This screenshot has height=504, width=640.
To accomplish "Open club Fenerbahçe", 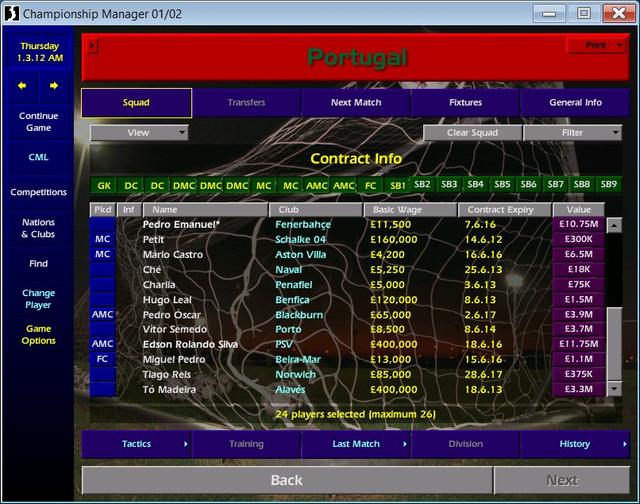I will (303, 224).
